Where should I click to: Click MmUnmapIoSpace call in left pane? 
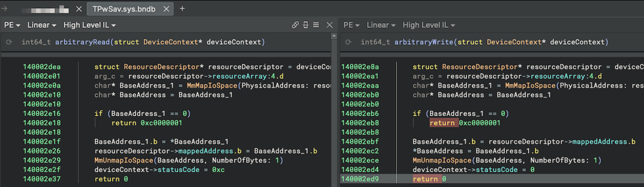(x=124, y=160)
